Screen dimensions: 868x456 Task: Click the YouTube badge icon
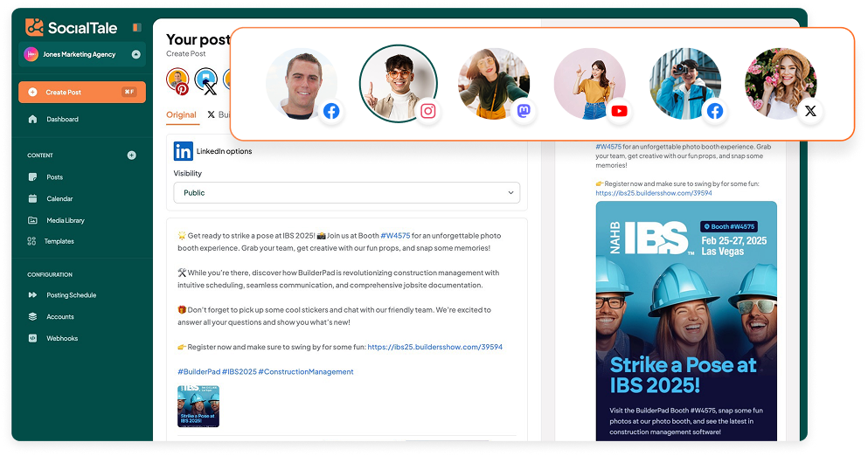(620, 111)
